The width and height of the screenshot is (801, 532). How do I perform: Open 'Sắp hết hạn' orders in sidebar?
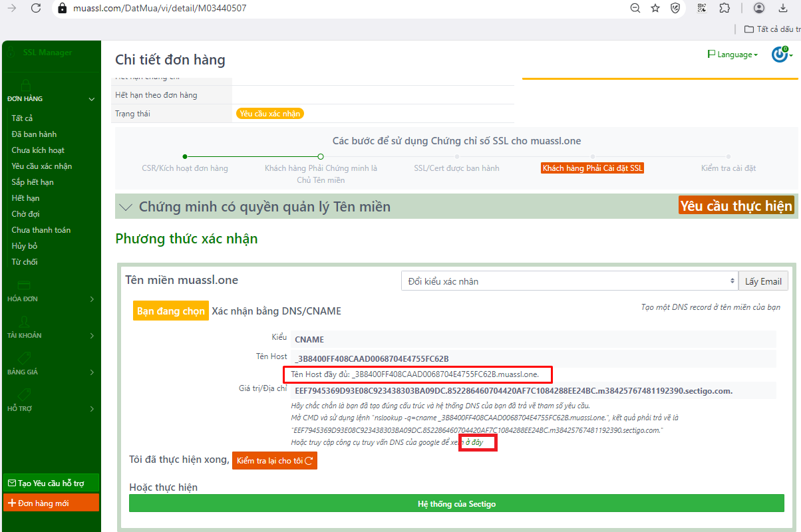point(33,182)
